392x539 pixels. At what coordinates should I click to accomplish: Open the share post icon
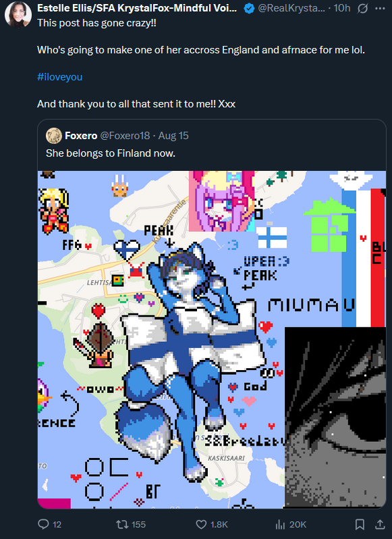pos(380,524)
